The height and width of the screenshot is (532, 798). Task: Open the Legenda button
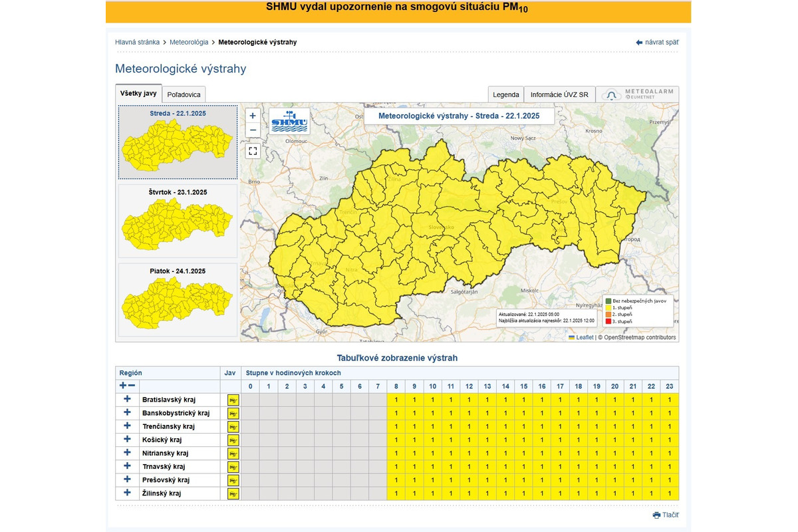(505, 94)
